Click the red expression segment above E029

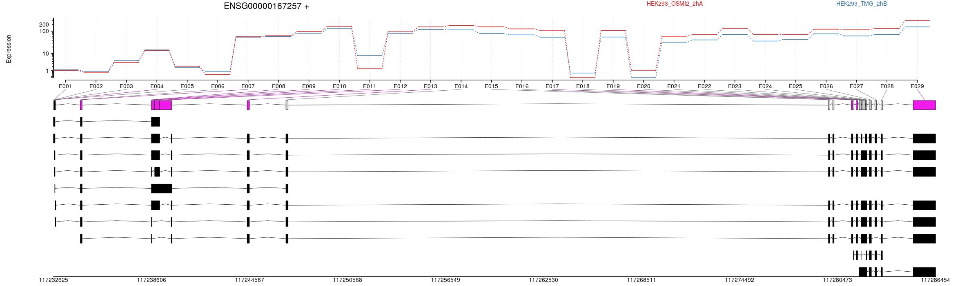click(x=917, y=20)
